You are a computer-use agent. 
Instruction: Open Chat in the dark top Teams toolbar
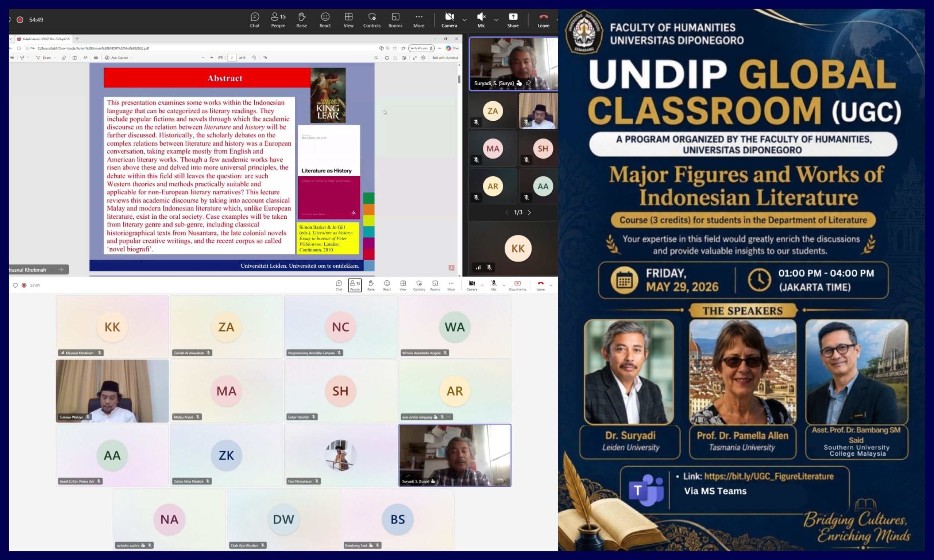255,20
